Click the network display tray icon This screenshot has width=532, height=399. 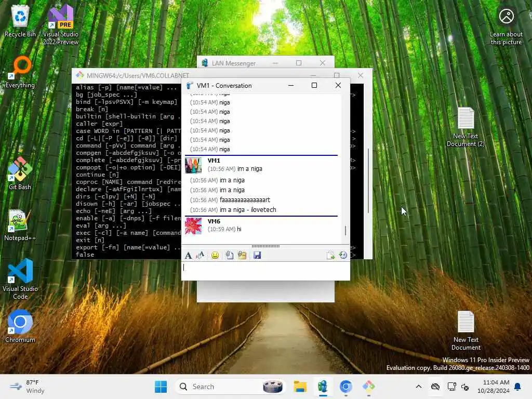pos(452,387)
